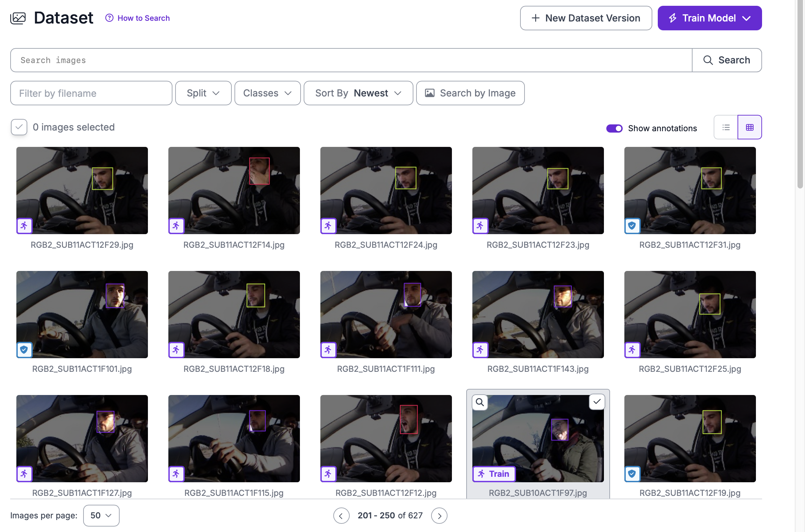The width and height of the screenshot is (805, 532).
Task: Click inside the Filter by filename field
Action: tap(91, 93)
